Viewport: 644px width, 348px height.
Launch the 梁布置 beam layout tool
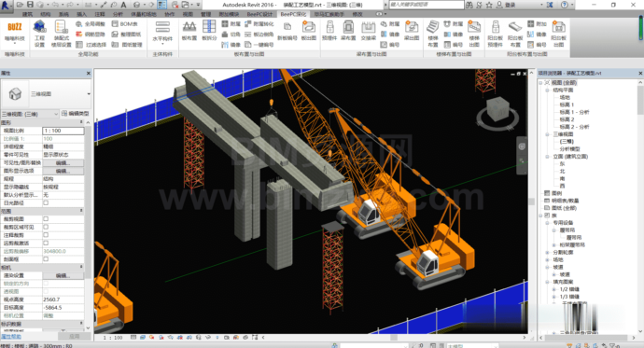click(348, 31)
